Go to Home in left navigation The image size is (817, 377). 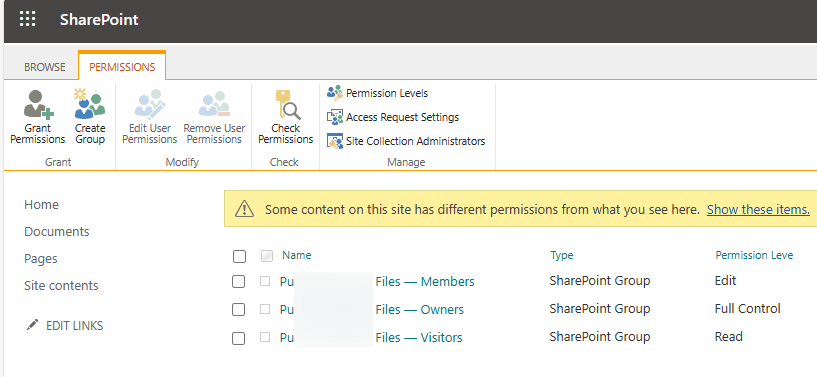(41, 205)
